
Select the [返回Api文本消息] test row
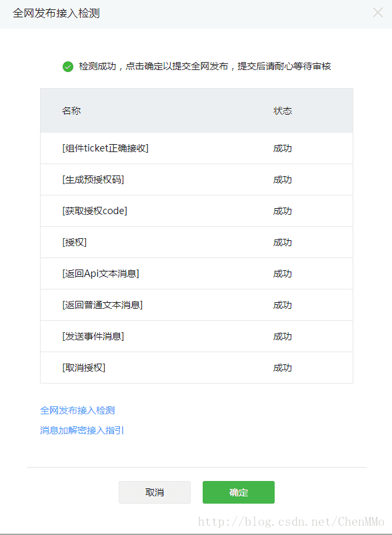(x=101, y=274)
